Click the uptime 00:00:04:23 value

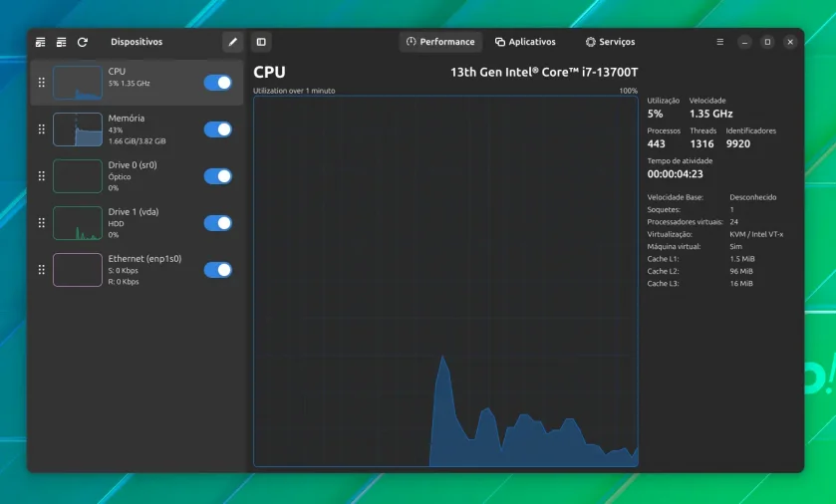click(x=676, y=174)
